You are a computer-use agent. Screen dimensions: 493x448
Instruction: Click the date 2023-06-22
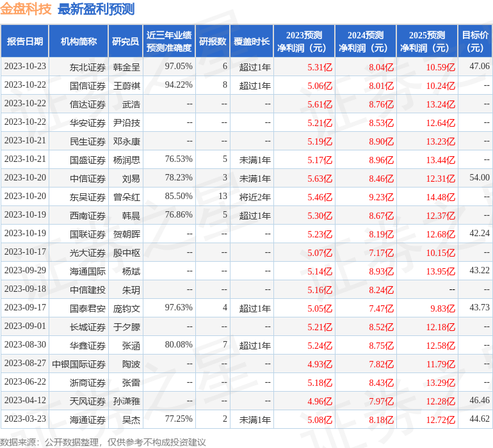[x=25, y=381]
